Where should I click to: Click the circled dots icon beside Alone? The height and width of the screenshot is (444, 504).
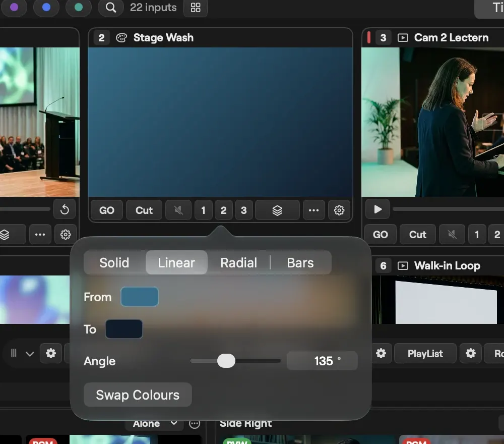(x=195, y=424)
